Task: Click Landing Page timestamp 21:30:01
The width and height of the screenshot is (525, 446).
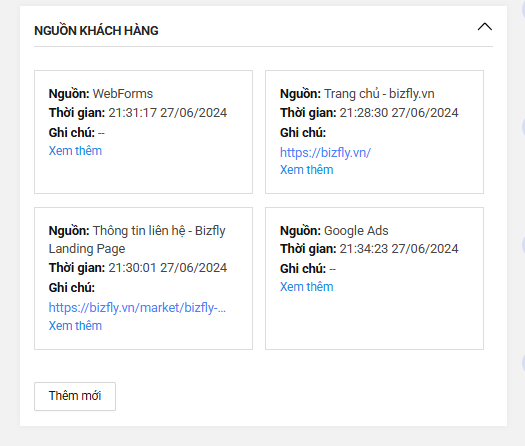Action: (168, 268)
